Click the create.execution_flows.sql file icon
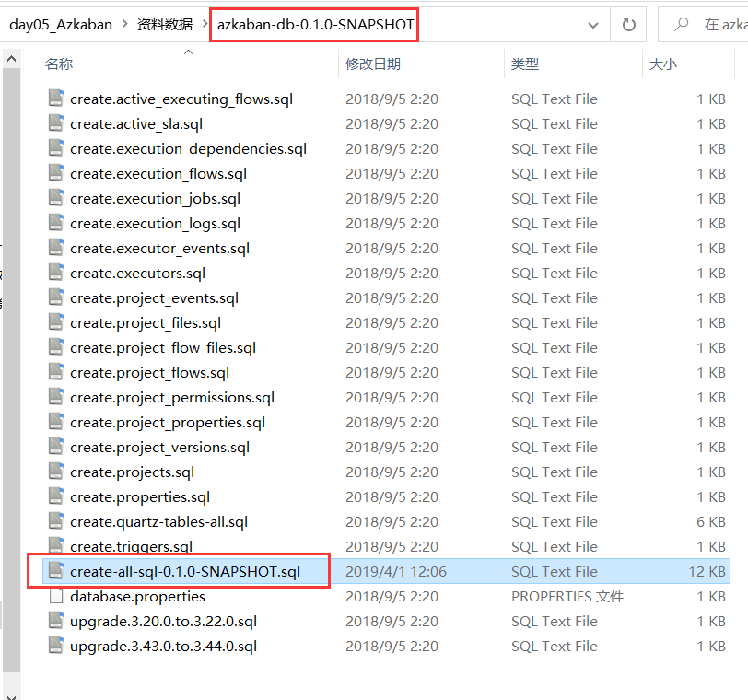Image resolution: width=748 pixels, height=700 pixels. (56, 172)
